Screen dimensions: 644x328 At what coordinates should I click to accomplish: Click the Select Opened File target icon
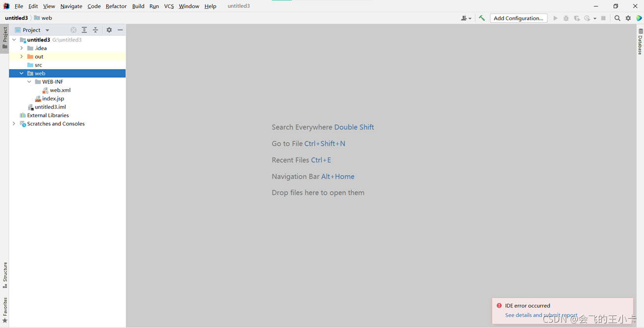[x=74, y=30]
